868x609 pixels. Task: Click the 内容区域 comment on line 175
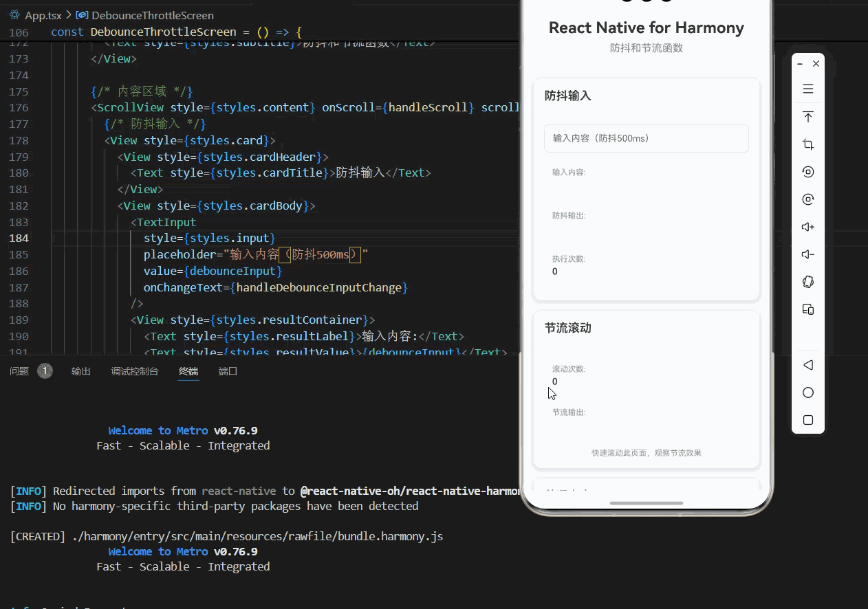142,91
